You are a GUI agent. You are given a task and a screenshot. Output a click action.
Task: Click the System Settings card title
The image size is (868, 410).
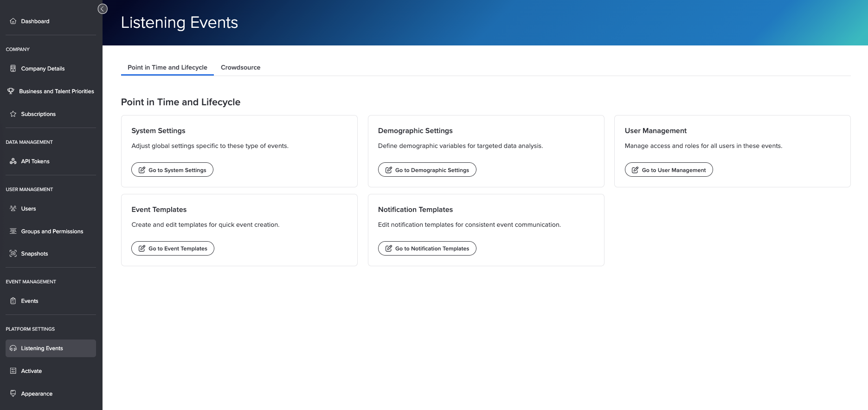tap(158, 131)
